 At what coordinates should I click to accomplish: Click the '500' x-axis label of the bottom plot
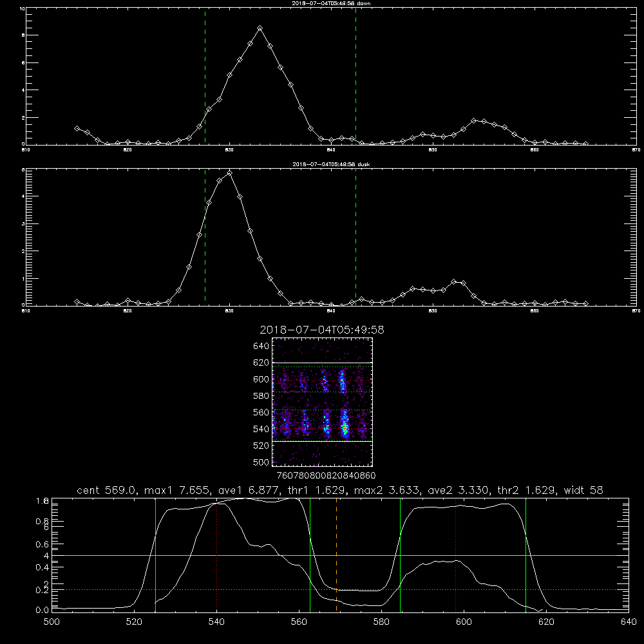[52, 622]
